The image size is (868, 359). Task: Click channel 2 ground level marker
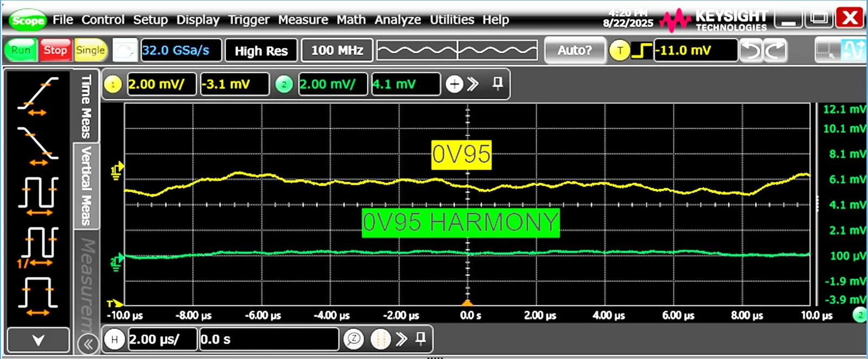coord(117,262)
